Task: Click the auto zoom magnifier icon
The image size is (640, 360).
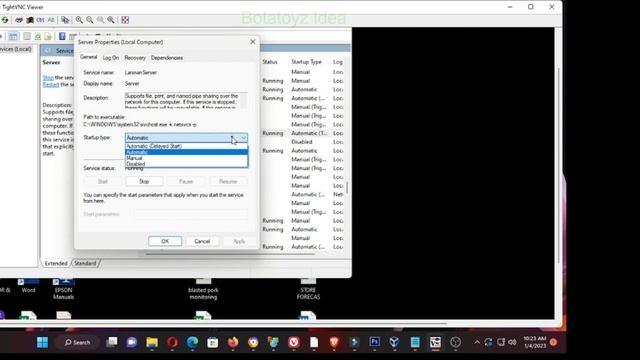Action: tap(111, 20)
